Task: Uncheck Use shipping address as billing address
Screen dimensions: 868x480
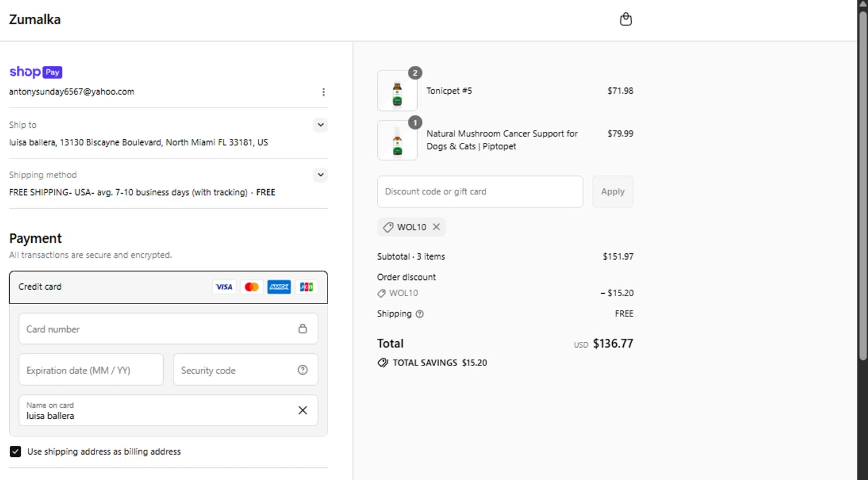Action: pyautogui.click(x=16, y=452)
